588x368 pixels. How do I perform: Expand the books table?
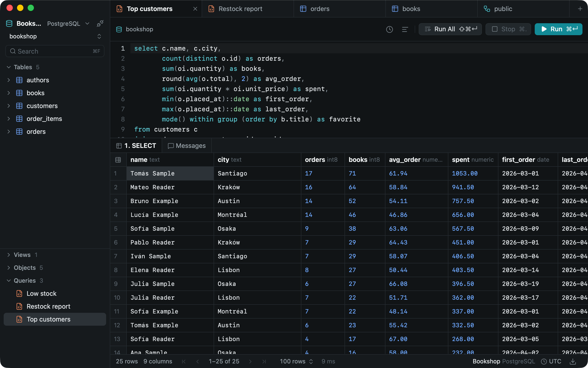click(x=9, y=93)
